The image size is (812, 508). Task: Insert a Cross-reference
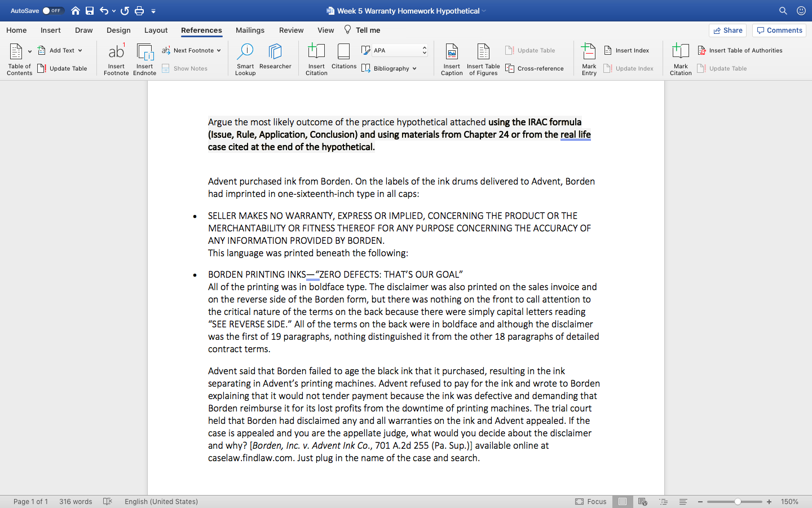pyautogui.click(x=535, y=68)
